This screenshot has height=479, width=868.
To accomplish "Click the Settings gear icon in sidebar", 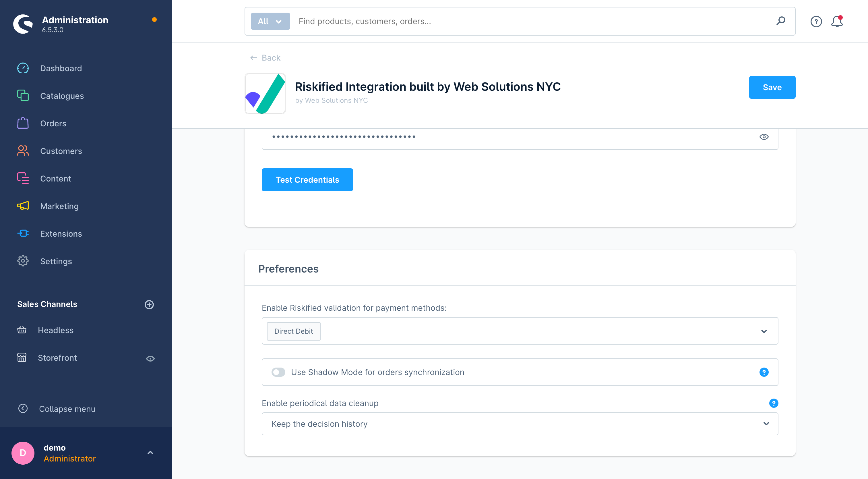I will (x=22, y=261).
